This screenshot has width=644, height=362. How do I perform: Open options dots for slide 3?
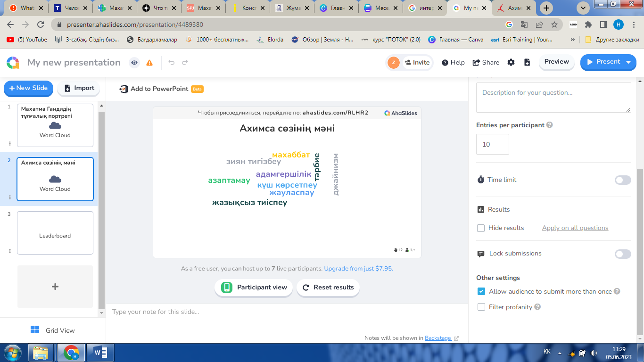10,251
